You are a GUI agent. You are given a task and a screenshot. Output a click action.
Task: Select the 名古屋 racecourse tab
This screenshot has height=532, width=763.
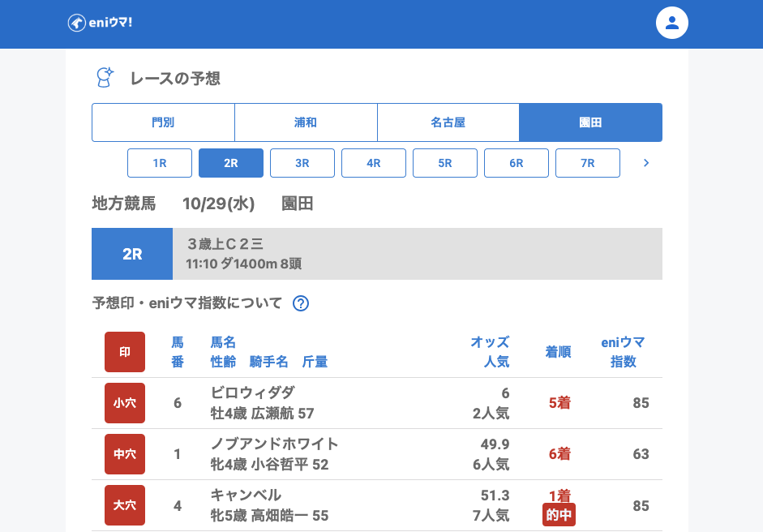click(448, 122)
